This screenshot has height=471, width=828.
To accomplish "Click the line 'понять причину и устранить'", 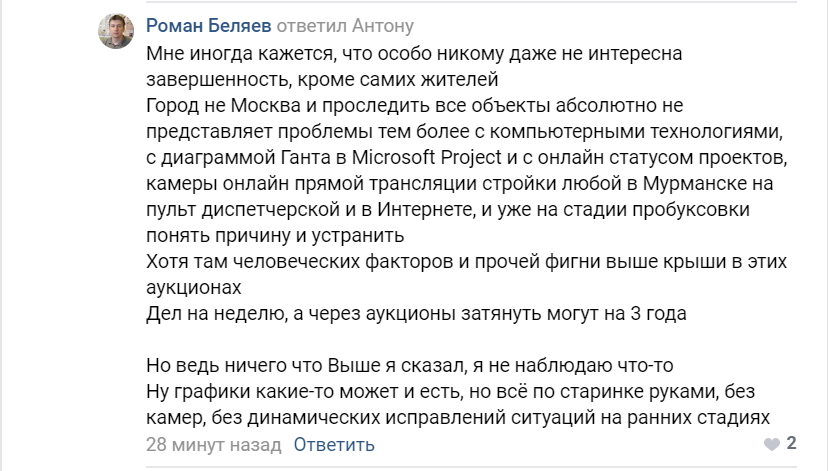I will coord(275,235).
